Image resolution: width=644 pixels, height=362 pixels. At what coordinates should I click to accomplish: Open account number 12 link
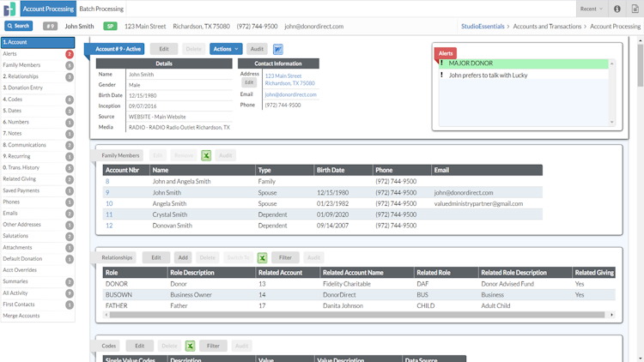pos(109,226)
